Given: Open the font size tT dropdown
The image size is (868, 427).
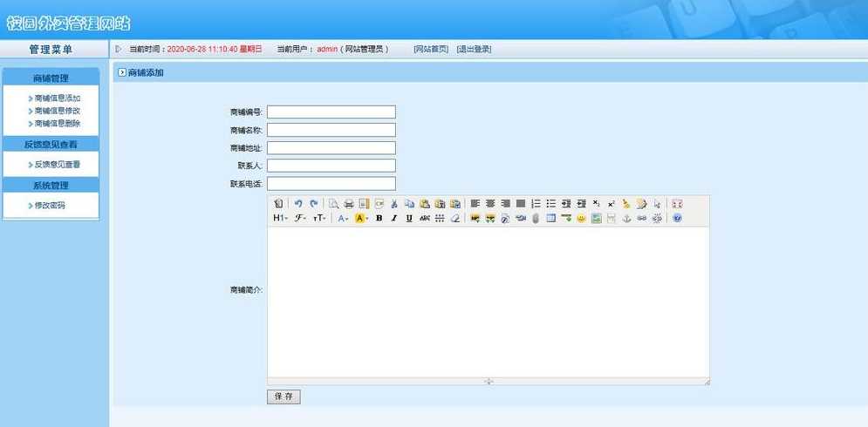Looking at the screenshot, I should pyautogui.click(x=319, y=219).
